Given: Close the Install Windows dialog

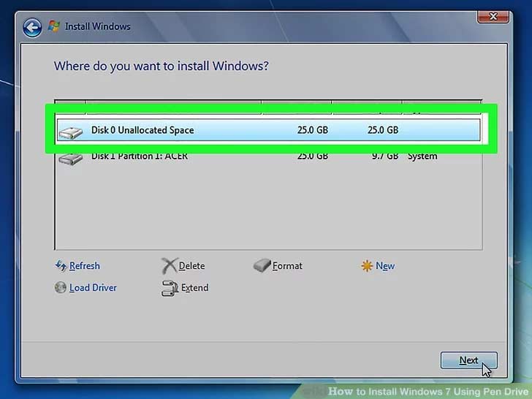Looking at the screenshot, I should 493,16.
